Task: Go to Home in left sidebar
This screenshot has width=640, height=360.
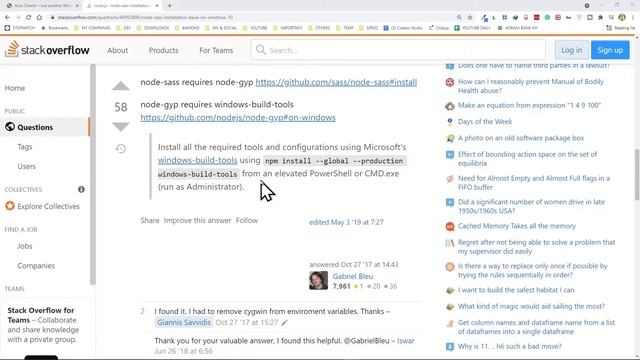Action: pyautogui.click(x=15, y=88)
